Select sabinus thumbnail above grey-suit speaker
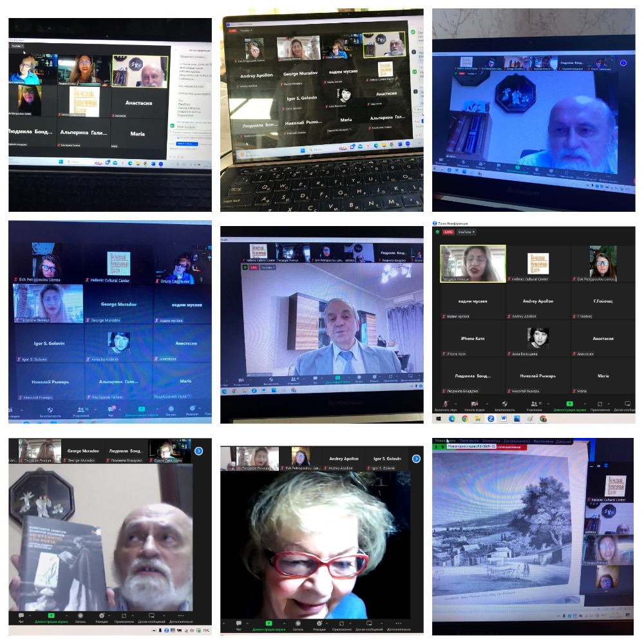Screen dimensions: 644x644 [359, 252]
